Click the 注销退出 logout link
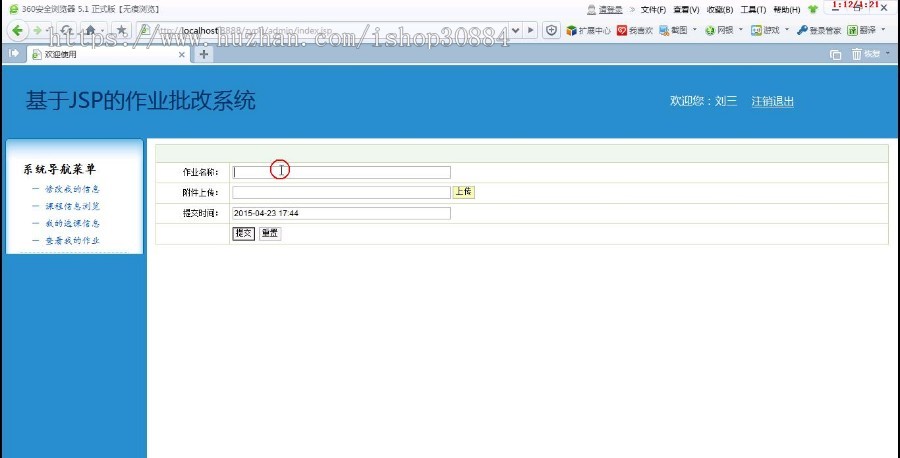 coord(773,101)
